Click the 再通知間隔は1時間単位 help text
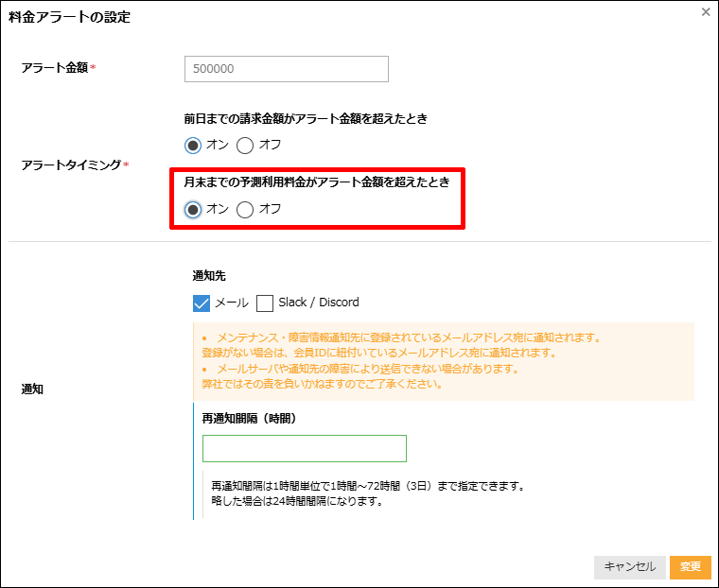The height and width of the screenshot is (588, 719). tap(368, 486)
